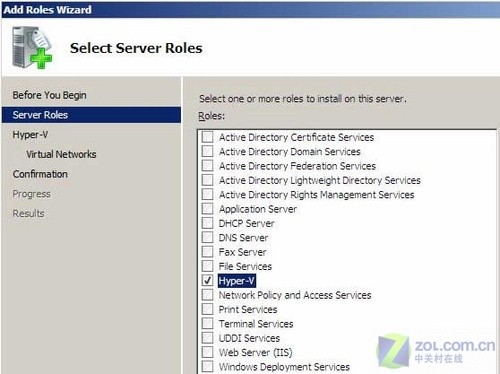The image size is (500, 374).
Task: Select the Results step in sidebar
Action: pyautogui.click(x=28, y=213)
